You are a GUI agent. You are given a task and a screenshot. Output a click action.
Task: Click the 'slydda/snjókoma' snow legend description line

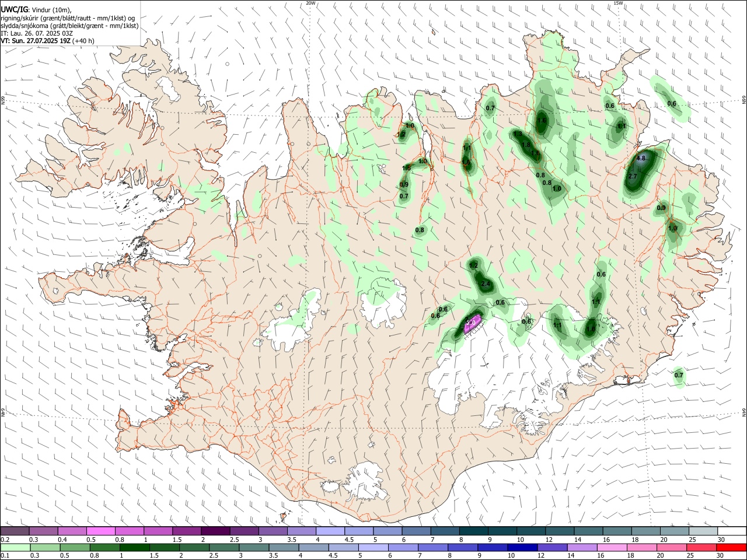click(69, 26)
